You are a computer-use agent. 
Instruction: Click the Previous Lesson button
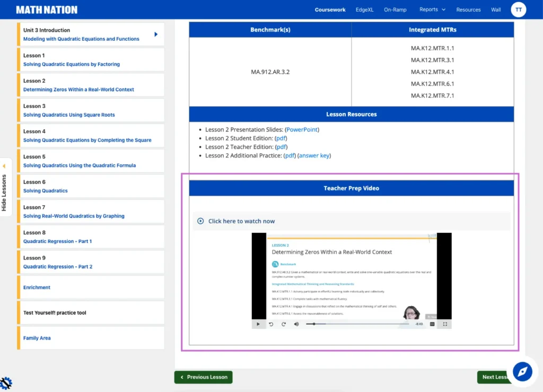[203, 377]
